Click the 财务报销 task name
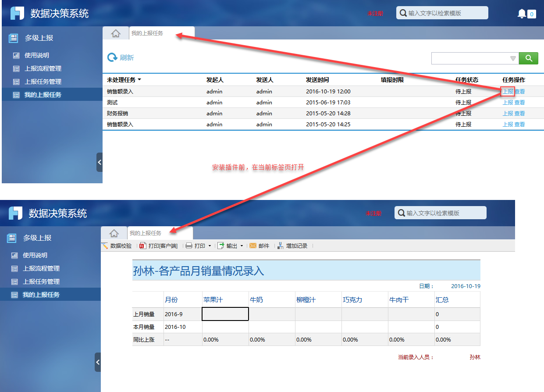Image resolution: width=544 pixels, height=392 pixels. tap(117, 114)
